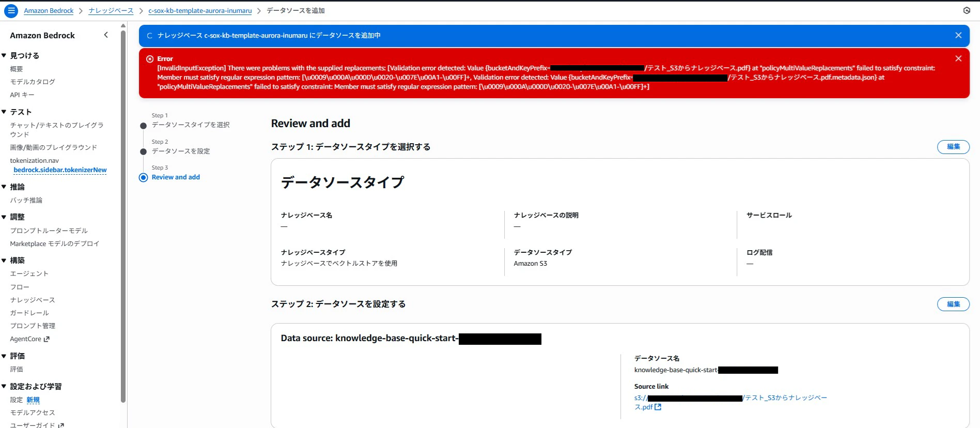Click ナレッジベースでベクトルストアを使用 text
This screenshot has height=428, width=980.
click(339, 264)
